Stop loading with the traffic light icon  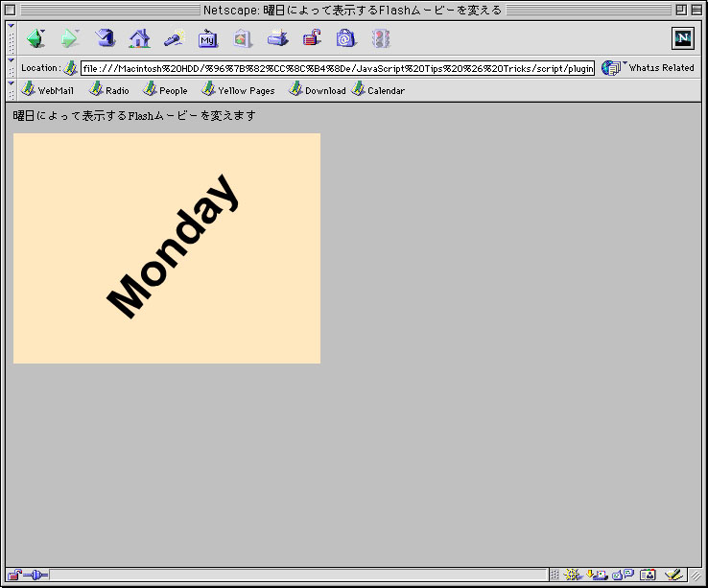tap(381, 38)
